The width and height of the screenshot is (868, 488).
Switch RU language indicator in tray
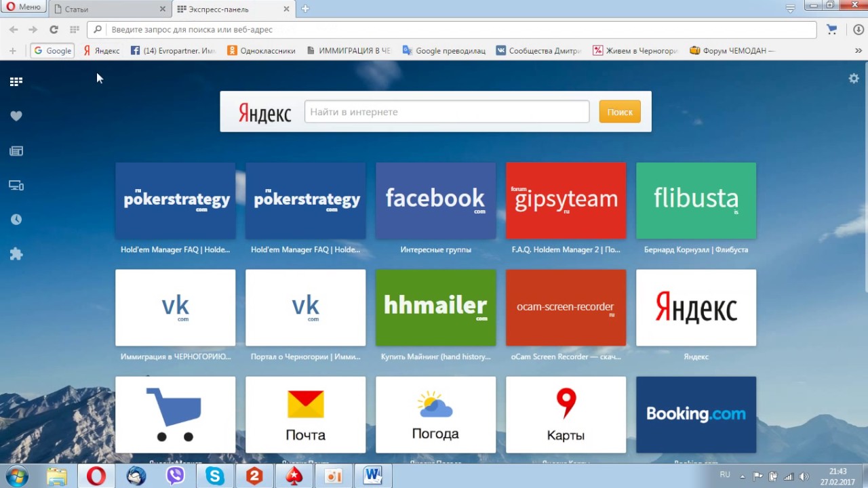tap(725, 475)
